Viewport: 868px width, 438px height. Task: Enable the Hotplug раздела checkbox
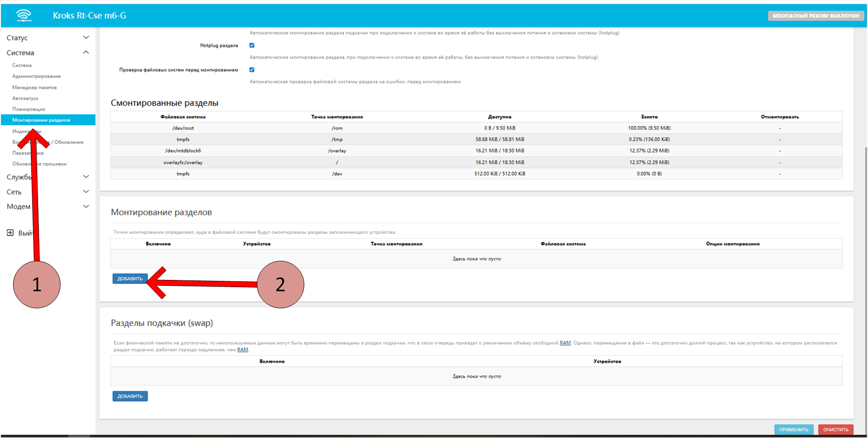pyautogui.click(x=252, y=45)
